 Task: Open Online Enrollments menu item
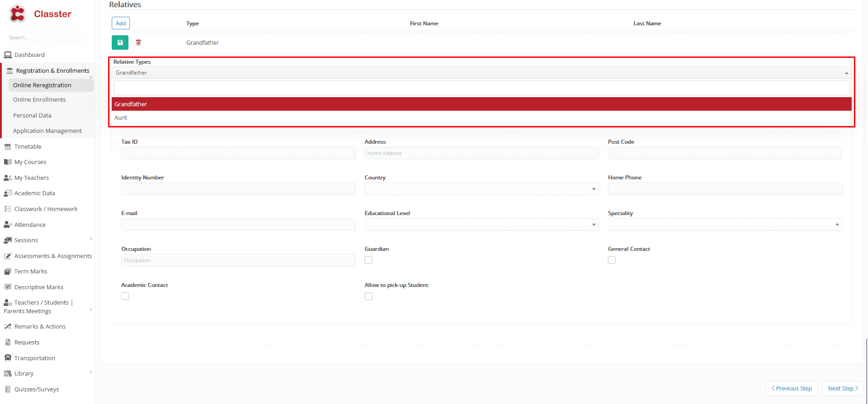(x=39, y=99)
